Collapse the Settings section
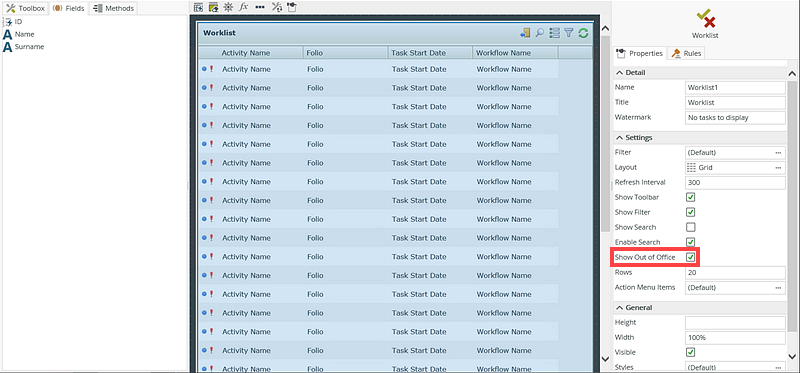The width and height of the screenshot is (800, 373). pyautogui.click(x=619, y=138)
